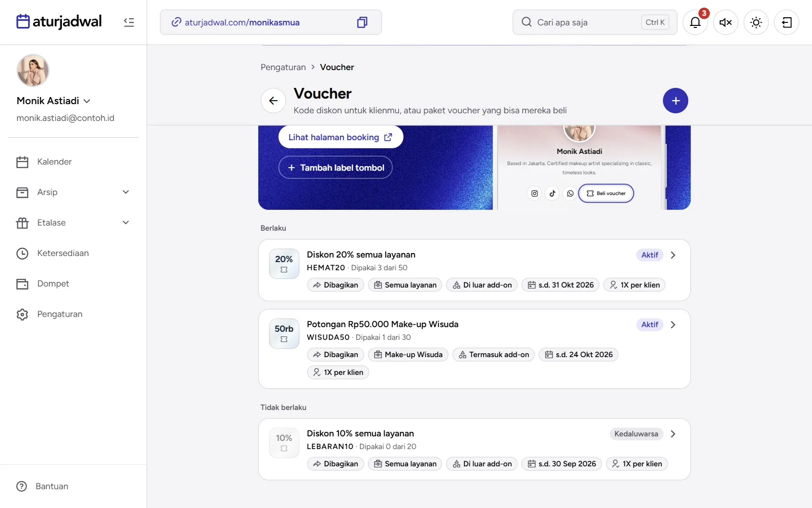Click the 20% voucher badge
Screen dimensions: 812x508
coord(284,264)
